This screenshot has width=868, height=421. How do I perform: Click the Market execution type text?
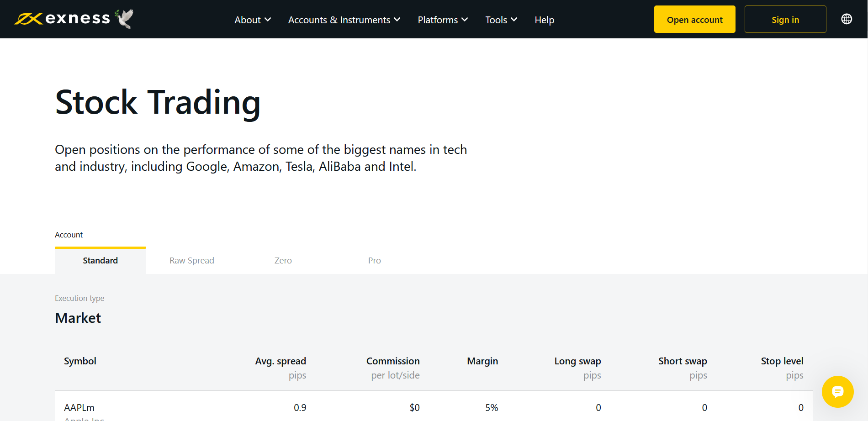point(78,318)
